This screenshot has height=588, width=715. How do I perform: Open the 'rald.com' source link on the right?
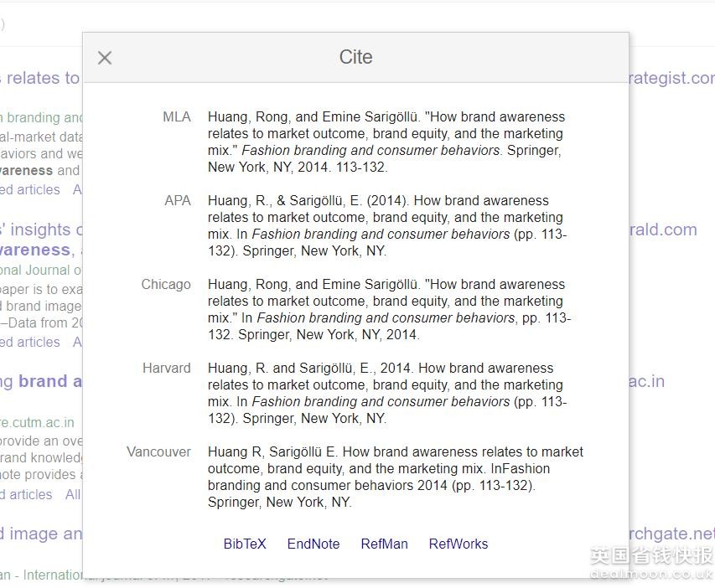[663, 230]
